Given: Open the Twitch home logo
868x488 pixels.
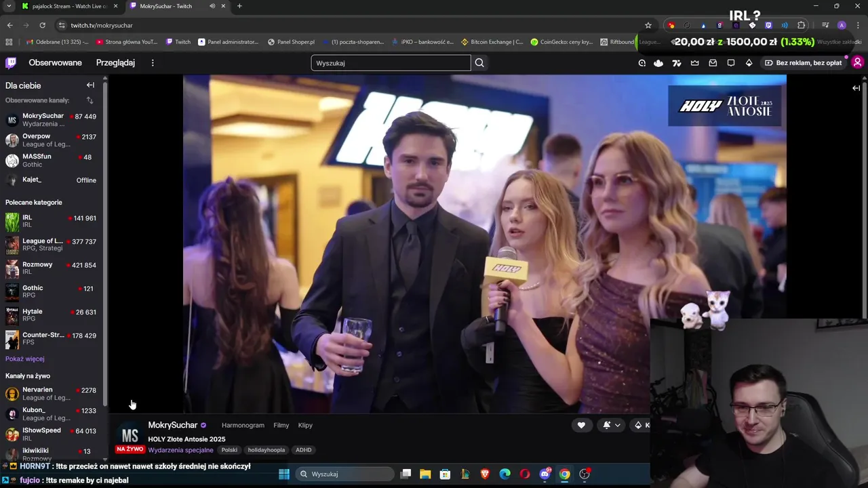Looking at the screenshot, I should pyautogui.click(x=11, y=63).
